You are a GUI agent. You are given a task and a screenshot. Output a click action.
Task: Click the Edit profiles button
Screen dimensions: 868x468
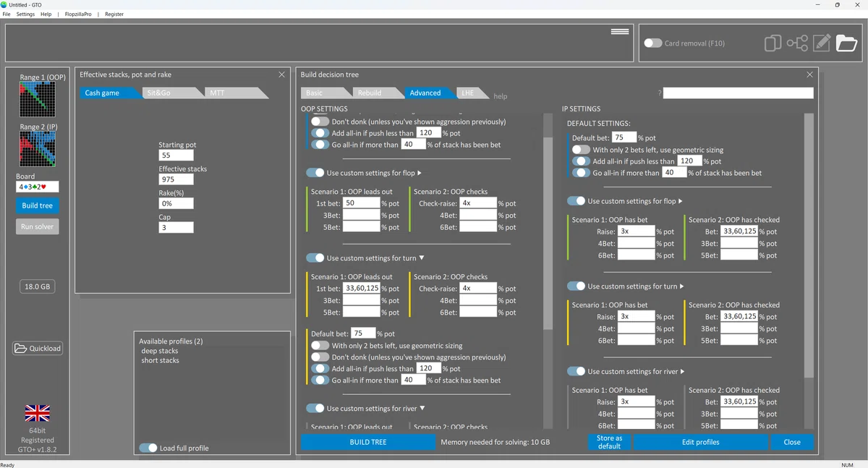(700, 442)
